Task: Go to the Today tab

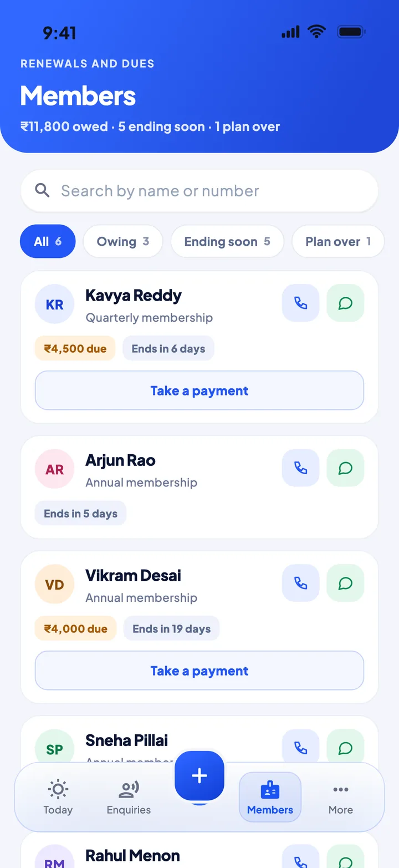Action: click(58, 797)
